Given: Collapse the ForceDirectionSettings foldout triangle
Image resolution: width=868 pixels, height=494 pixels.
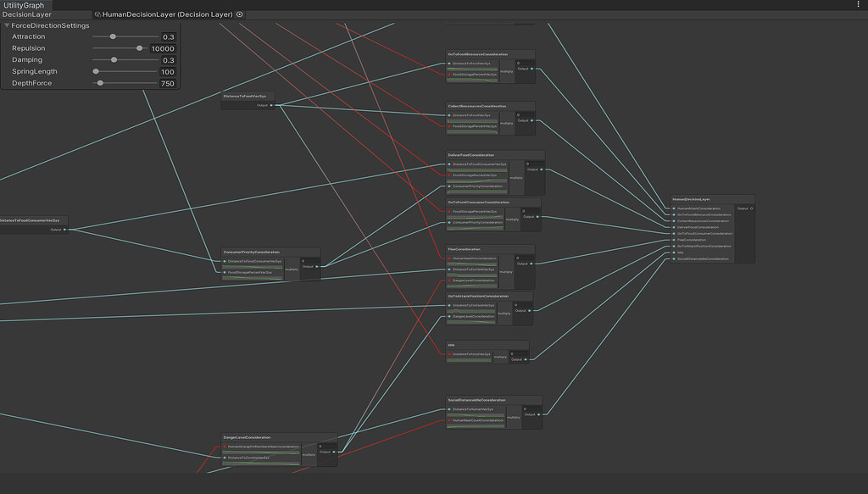Looking at the screenshot, I should (8, 25).
